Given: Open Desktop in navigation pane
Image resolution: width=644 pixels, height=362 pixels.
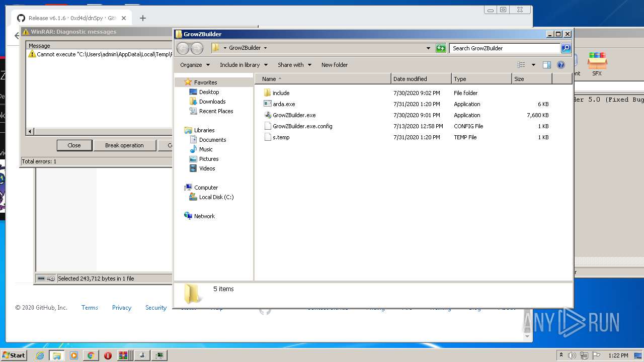Looking at the screenshot, I should click(x=209, y=92).
